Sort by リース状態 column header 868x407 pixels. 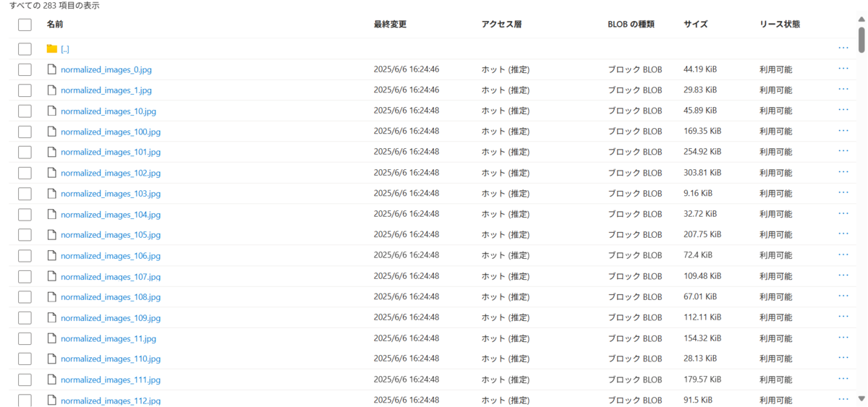[x=780, y=25]
